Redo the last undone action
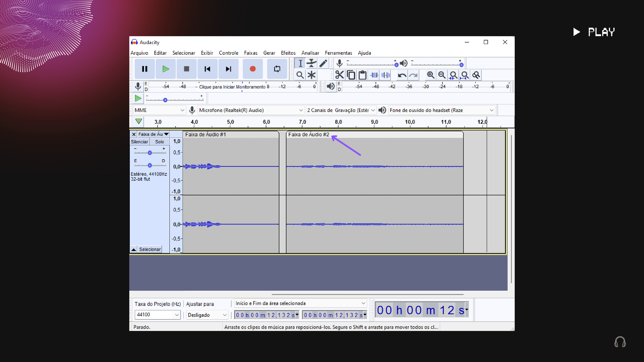 413,75
